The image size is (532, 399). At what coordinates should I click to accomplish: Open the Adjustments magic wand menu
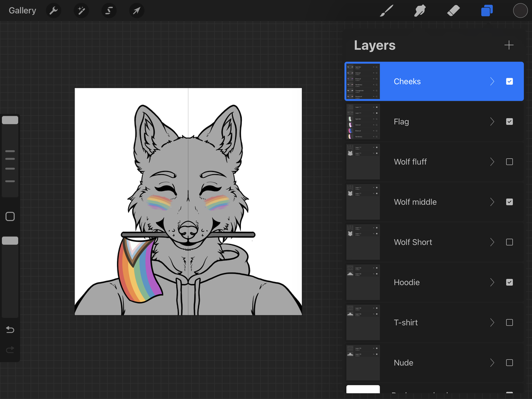tap(81, 11)
